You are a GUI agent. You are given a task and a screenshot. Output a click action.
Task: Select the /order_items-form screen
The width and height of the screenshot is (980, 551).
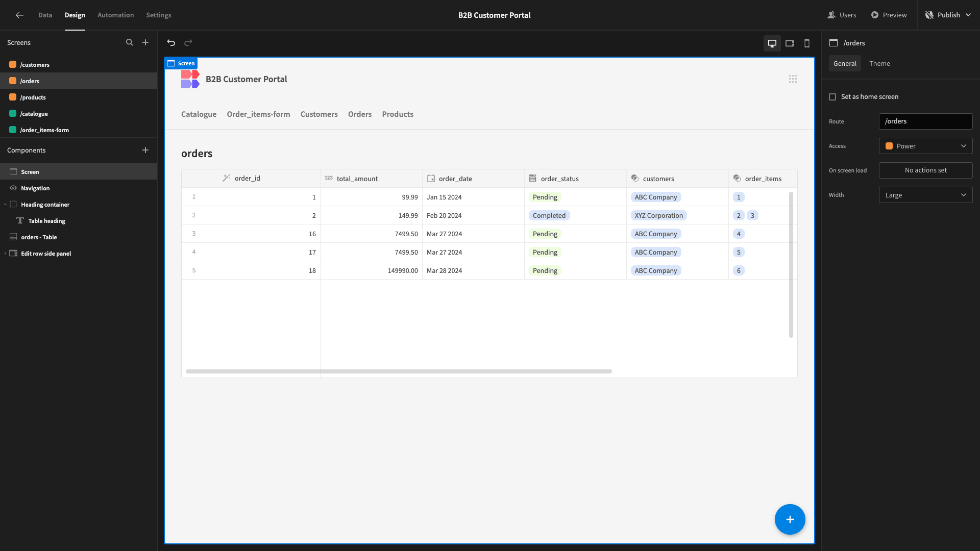click(x=79, y=130)
